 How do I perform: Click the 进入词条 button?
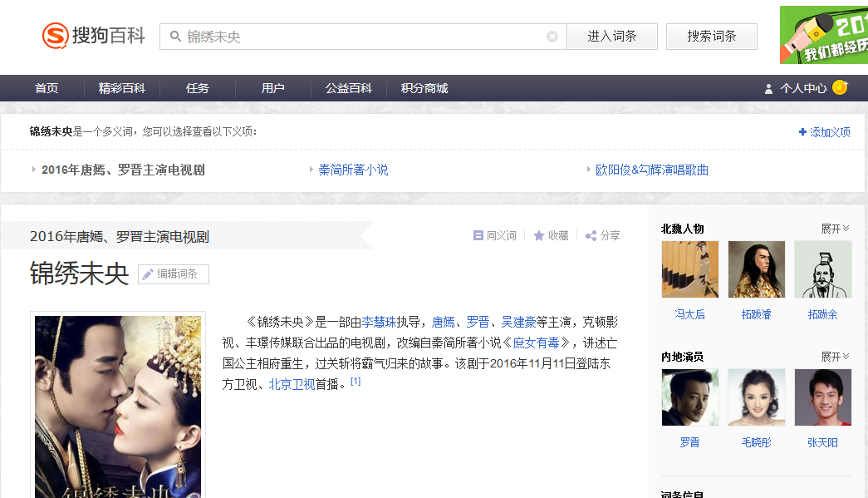[612, 37]
